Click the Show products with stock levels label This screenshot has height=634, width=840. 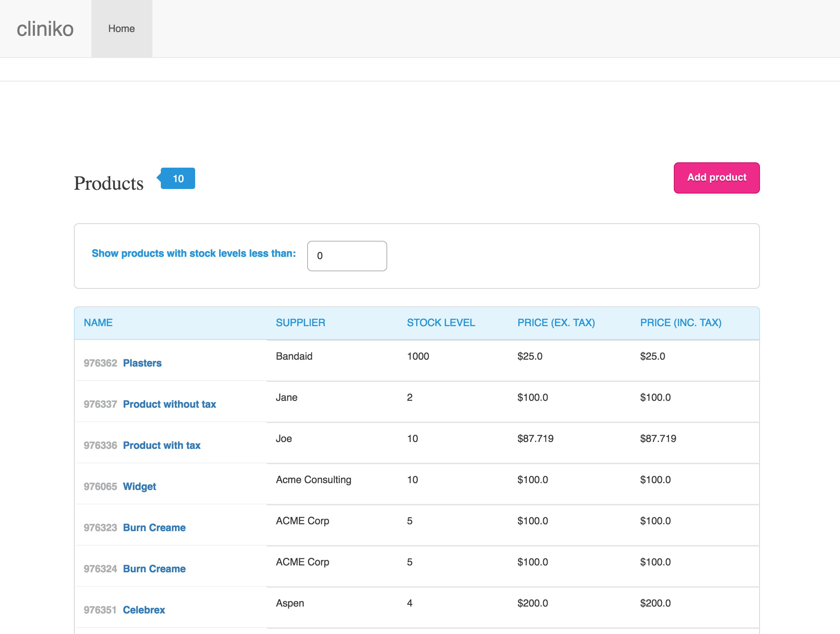click(194, 253)
